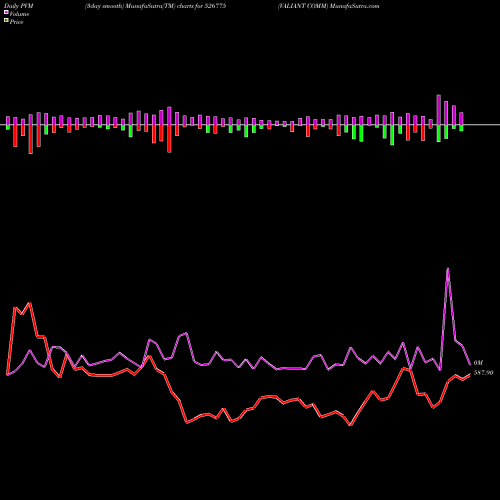Click the lowest point of red price line

pos(350,425)
